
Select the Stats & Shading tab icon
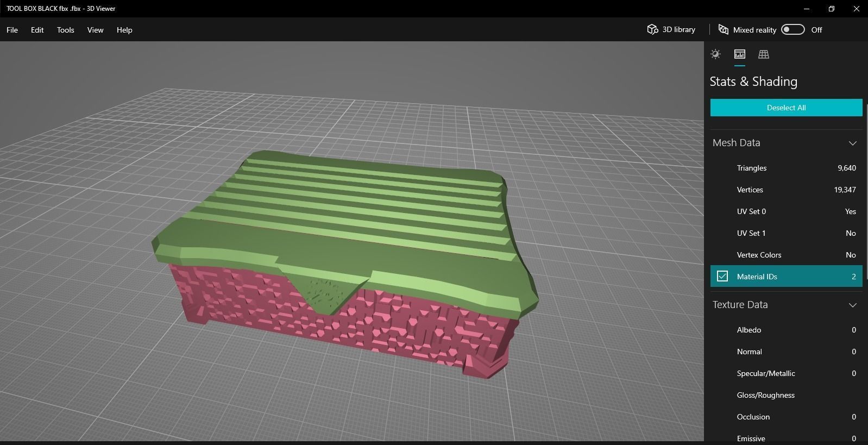pos(739,54)
